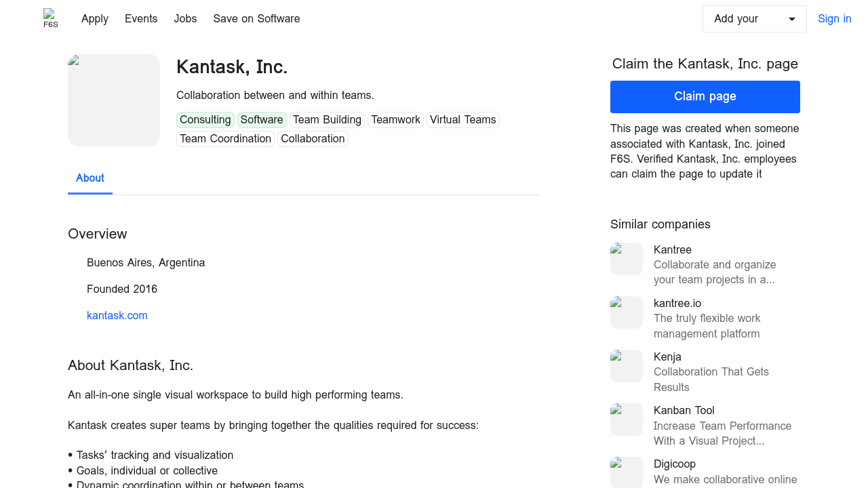Click the Claim page button
The image size is (868, 488).
pos(705,97)
